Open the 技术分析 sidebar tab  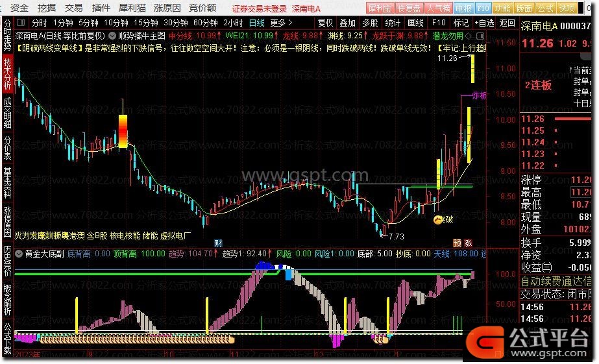7,74
